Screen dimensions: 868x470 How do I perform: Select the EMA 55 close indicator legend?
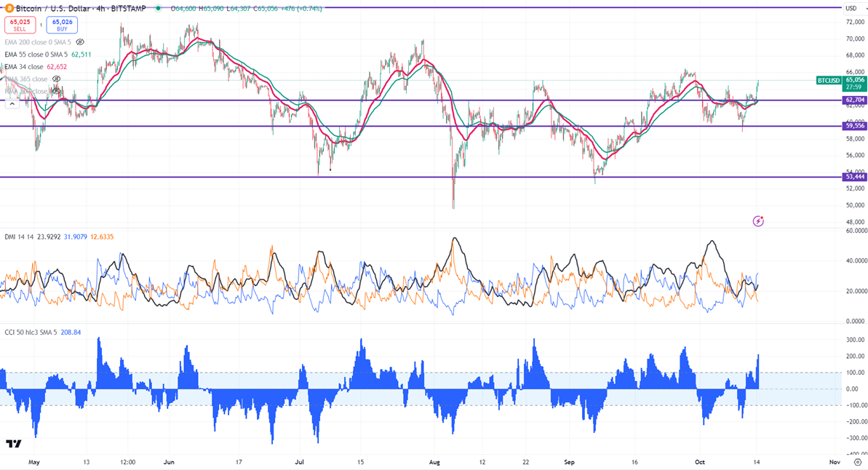36,55
